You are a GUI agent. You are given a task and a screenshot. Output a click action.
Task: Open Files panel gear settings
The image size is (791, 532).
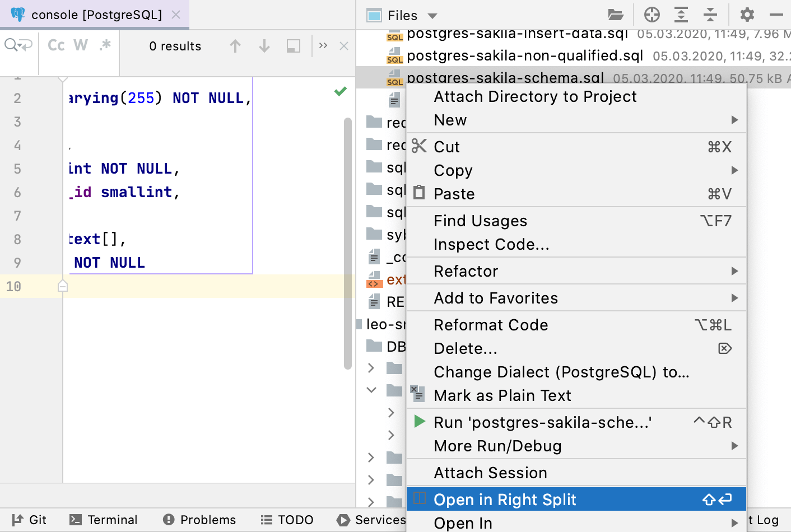click(x=747, y=15)
